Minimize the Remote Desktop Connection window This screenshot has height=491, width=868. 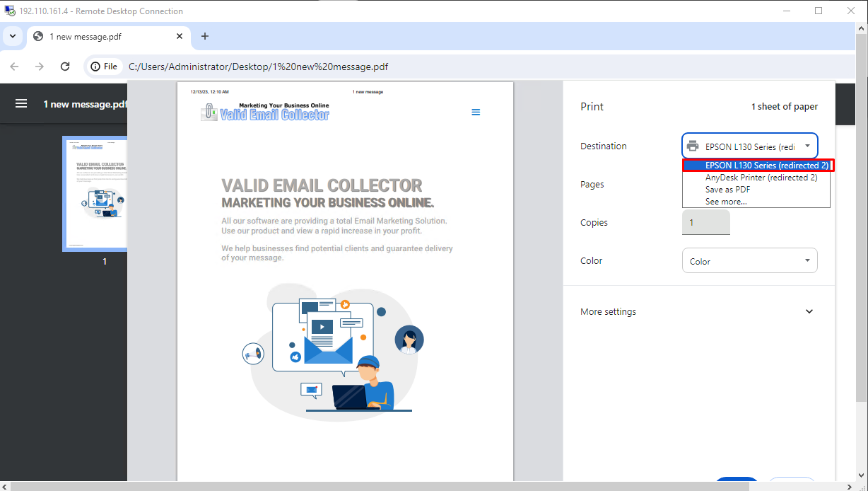pyautogui.click(x=786, y=11)
